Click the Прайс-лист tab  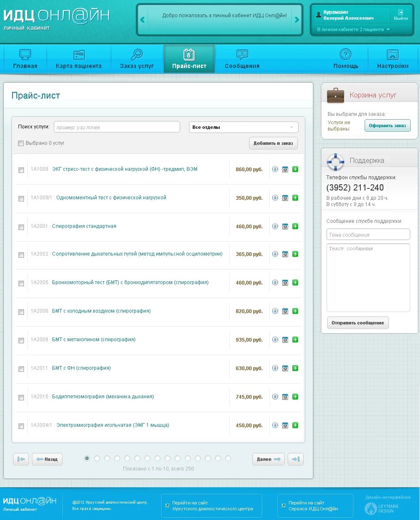point(189,59)
